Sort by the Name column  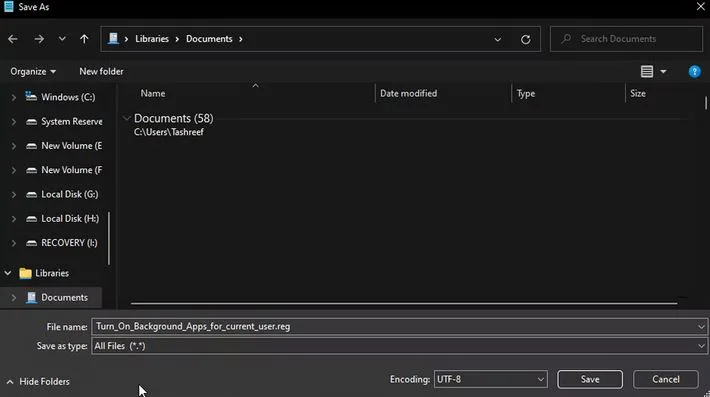pyautogui.click(x=153, y=93)
